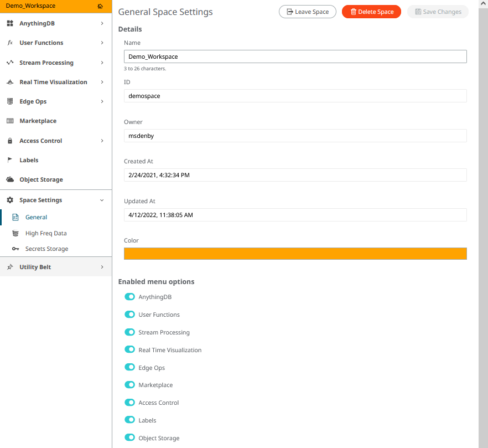Click the AnythingDB grid icon in sidebar

point(10,23)
